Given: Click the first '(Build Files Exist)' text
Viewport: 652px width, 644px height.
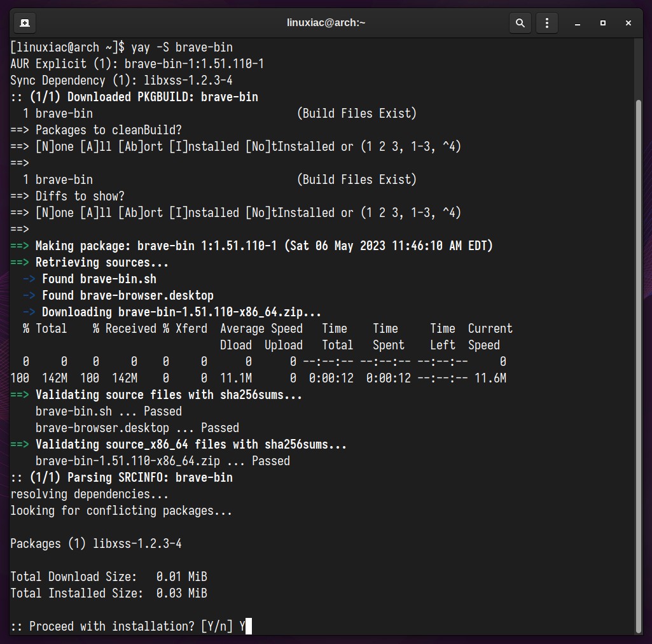Looking at the screenshot, I should [x=357, y=113].
